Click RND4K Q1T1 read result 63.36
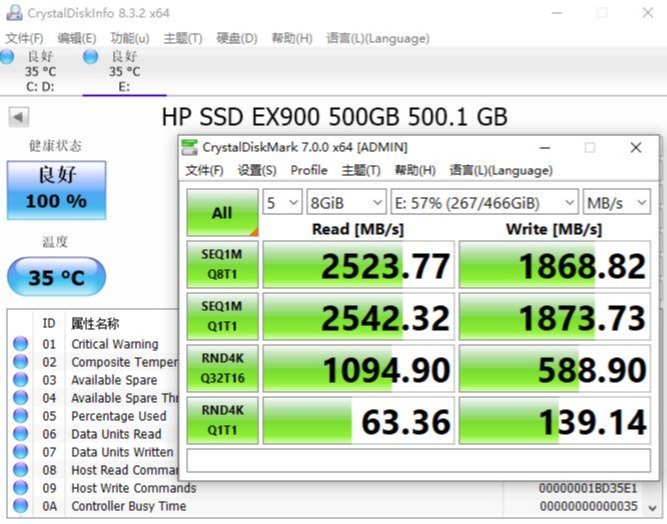 [x=359, y=420]
